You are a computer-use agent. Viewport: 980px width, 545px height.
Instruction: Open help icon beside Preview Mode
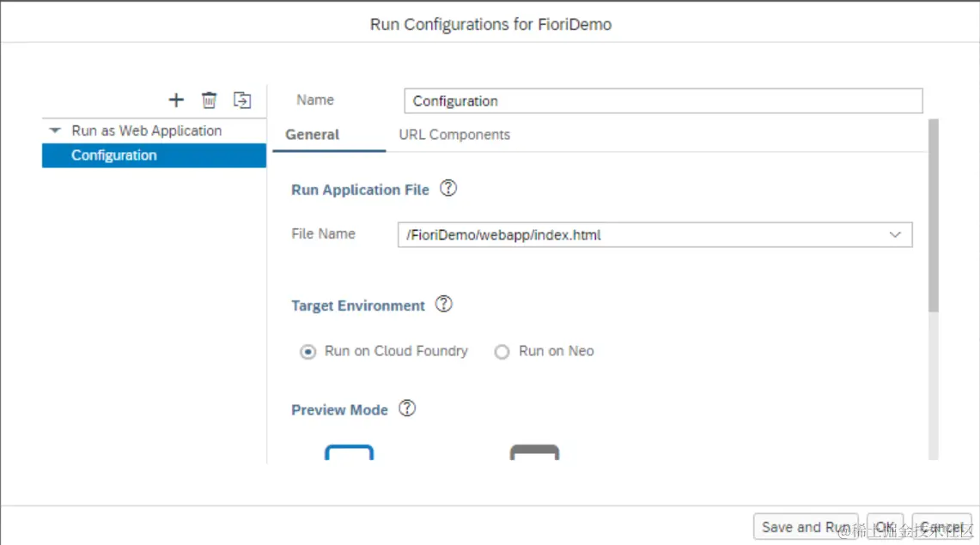click(x=407, y=409)
